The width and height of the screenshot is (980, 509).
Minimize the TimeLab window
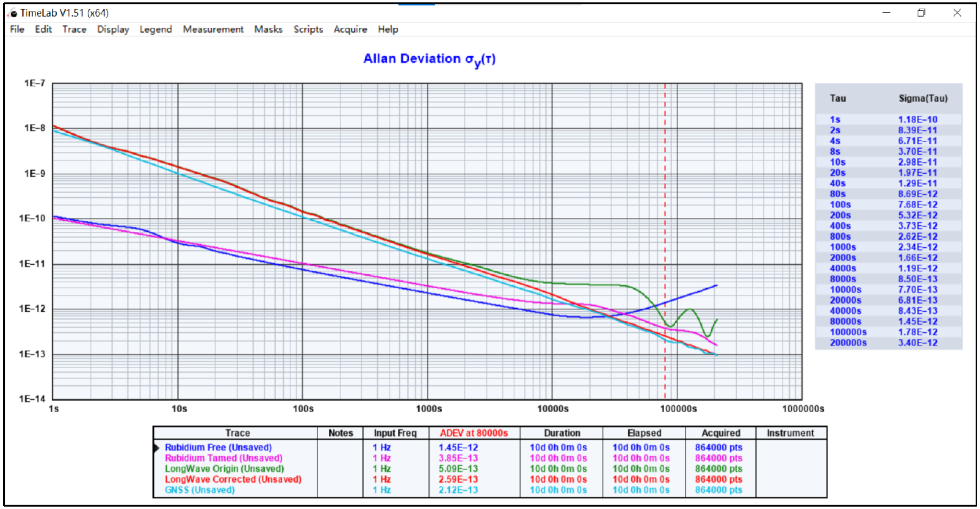887,13
